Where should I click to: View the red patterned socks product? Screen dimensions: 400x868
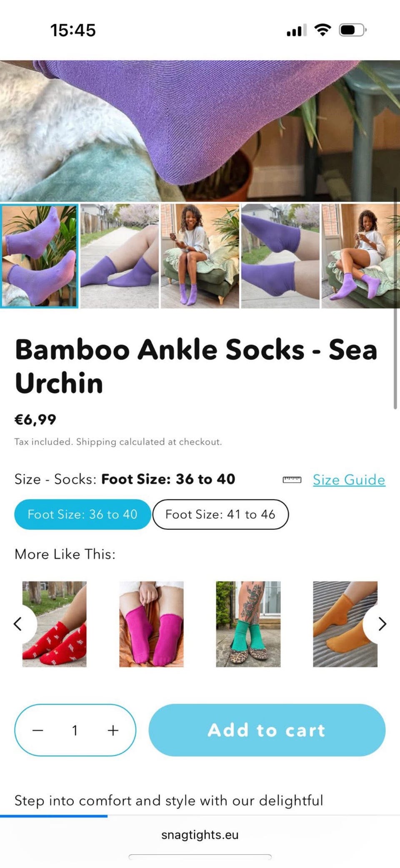click(55, 624)
